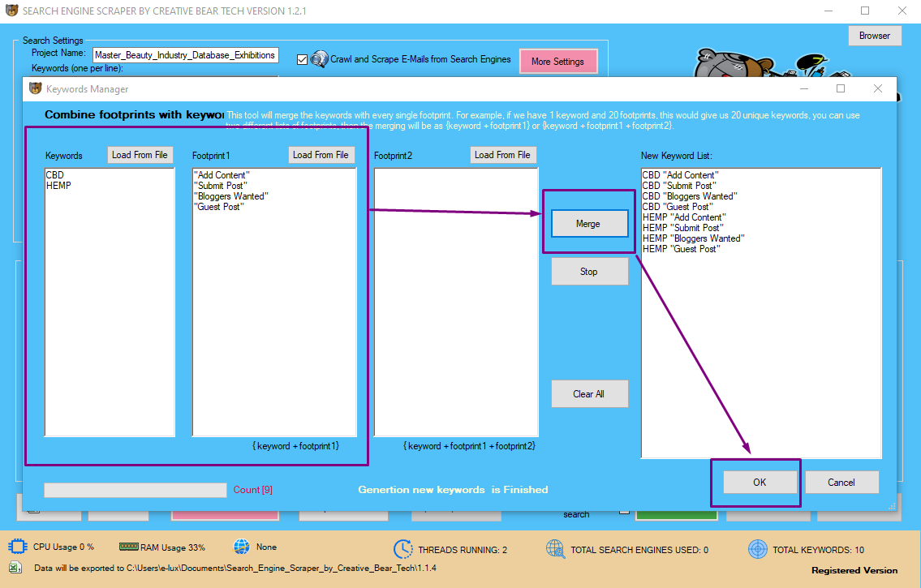The width and height of the screenshot is (921, 588).
Task: Select HEMP "Bloggers Wanted" in new list
Action: (694, 238)
